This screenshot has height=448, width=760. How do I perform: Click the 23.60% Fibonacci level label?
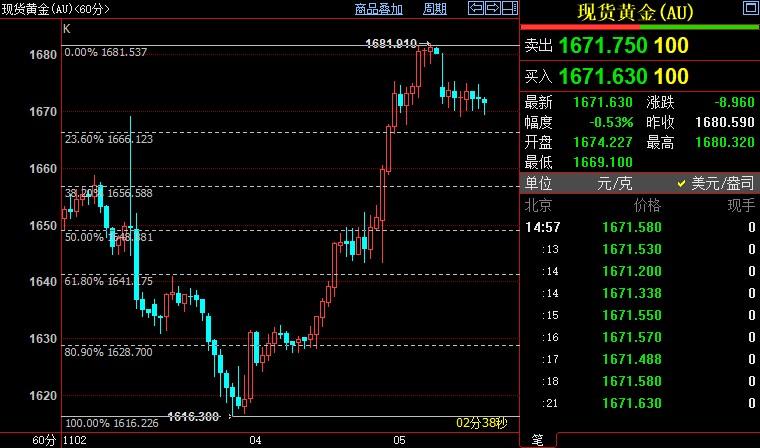point(108,139)
